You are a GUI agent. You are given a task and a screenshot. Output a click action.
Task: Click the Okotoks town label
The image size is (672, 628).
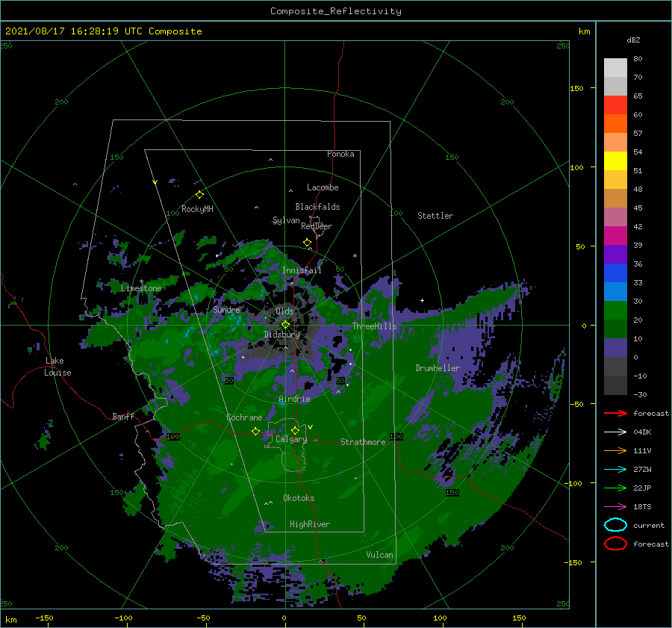pyautogui.click(x=299, y=498)
